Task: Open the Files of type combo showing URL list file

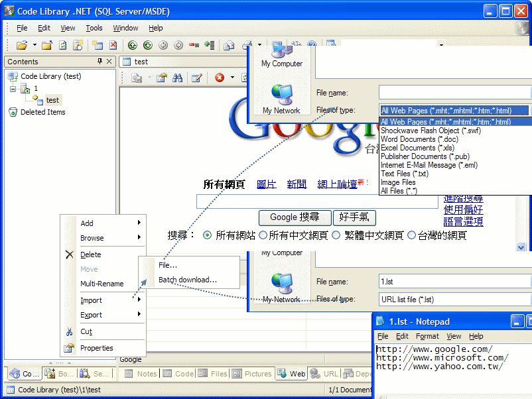Action: [x=454, y=300]
